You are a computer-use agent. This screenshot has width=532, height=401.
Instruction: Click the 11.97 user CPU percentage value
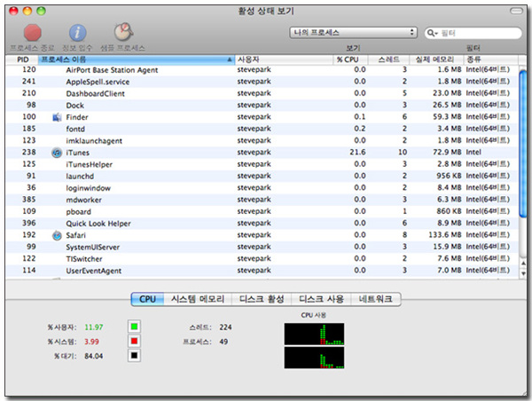94,327
